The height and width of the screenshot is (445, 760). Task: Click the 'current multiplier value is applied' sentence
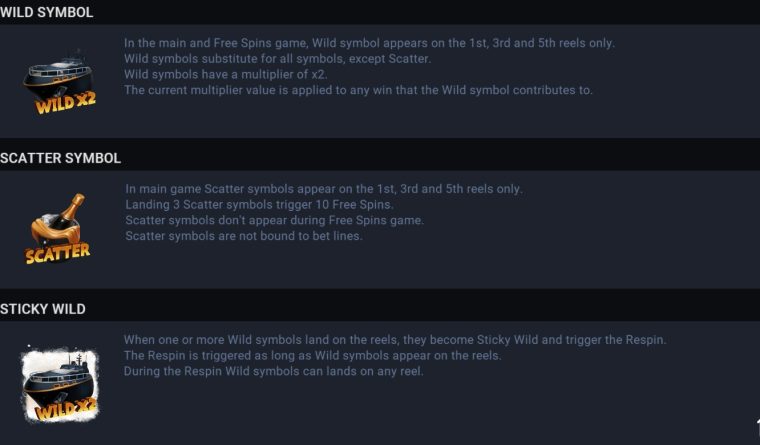pyautogui.click(x=358, y=90)
